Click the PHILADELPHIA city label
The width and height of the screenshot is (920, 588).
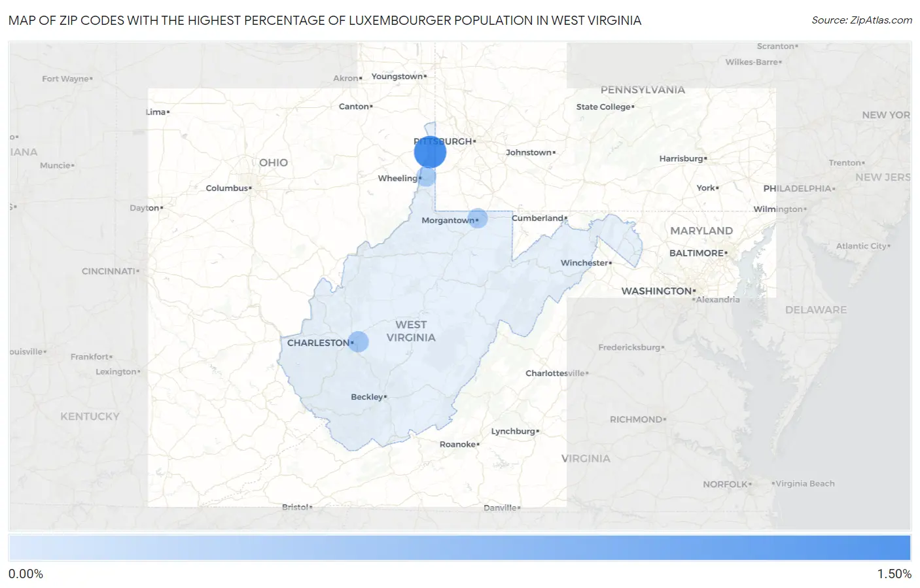click(x=797, y=188)
